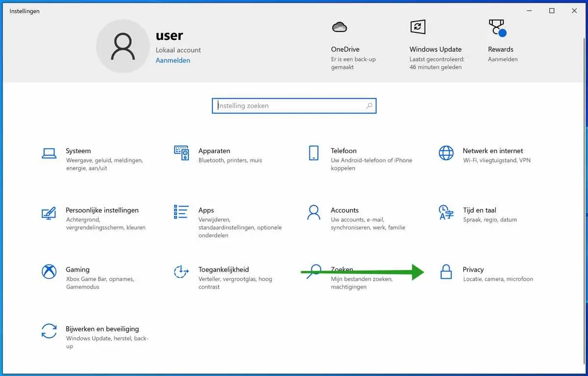Viewport: 588px width, 376px height.
Task: Select the Accounts person icon
Action: click(x=313, y=213)
